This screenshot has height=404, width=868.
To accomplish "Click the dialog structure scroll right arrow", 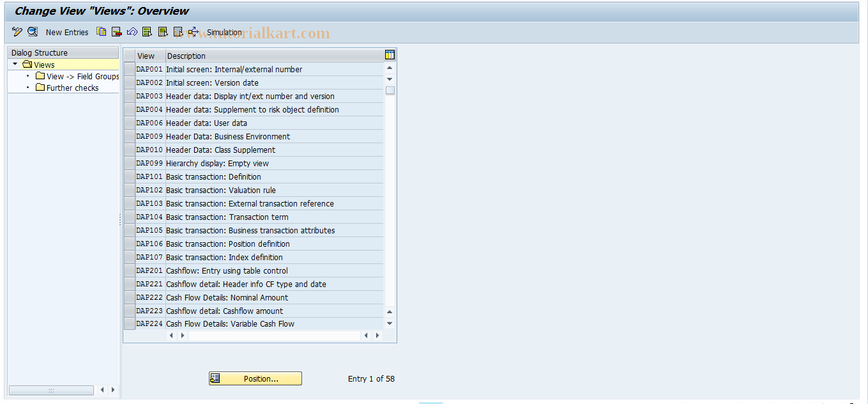I will (x=112, y=389).
